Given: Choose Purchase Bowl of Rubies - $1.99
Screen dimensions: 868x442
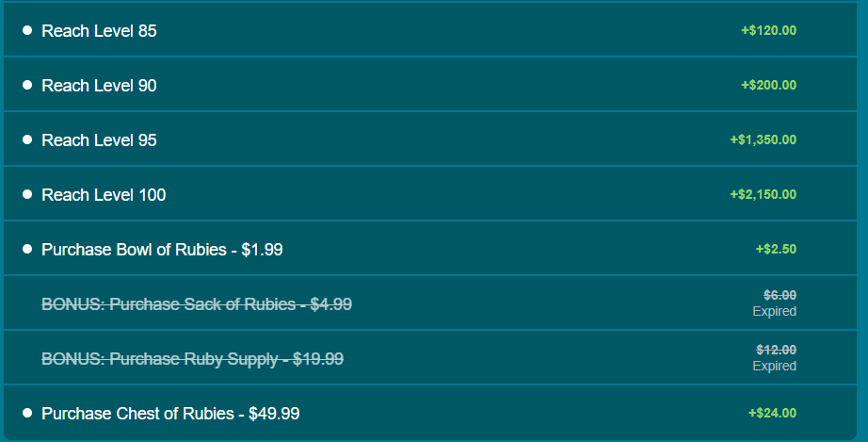Looking at the screenshot, I should point(162,250).
